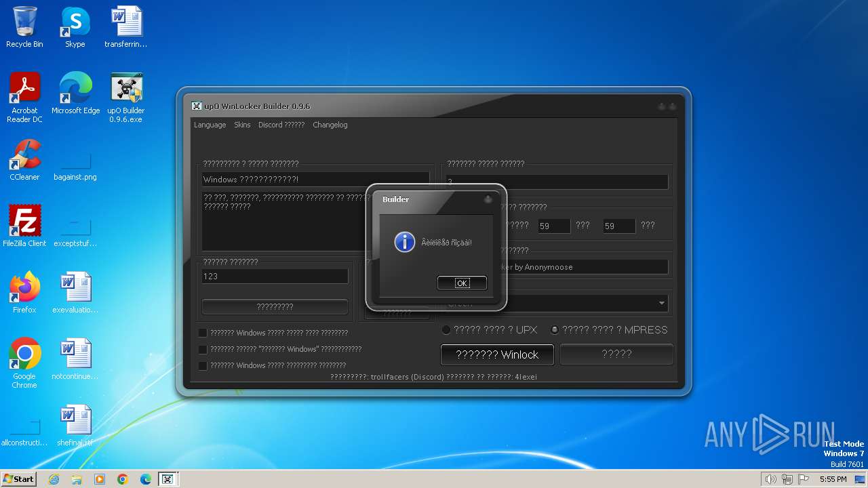Click the first field showing 59
Screen dimensions: 868x488
pos(554,226)
